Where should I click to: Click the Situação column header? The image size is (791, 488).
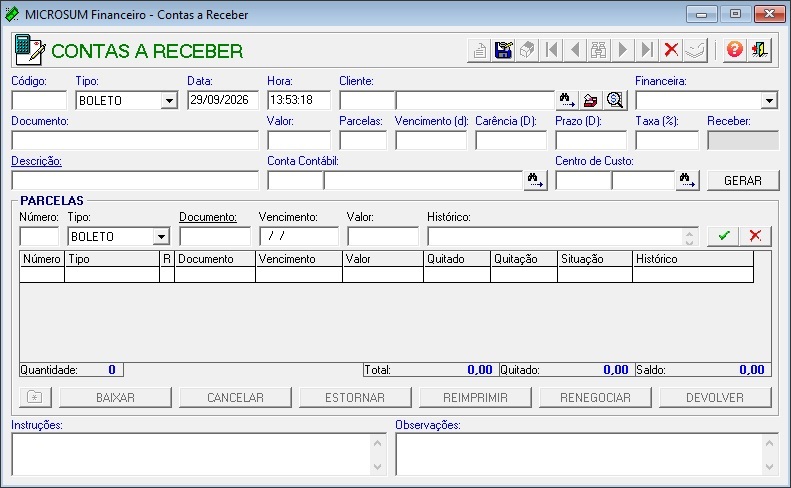(594, 259)
